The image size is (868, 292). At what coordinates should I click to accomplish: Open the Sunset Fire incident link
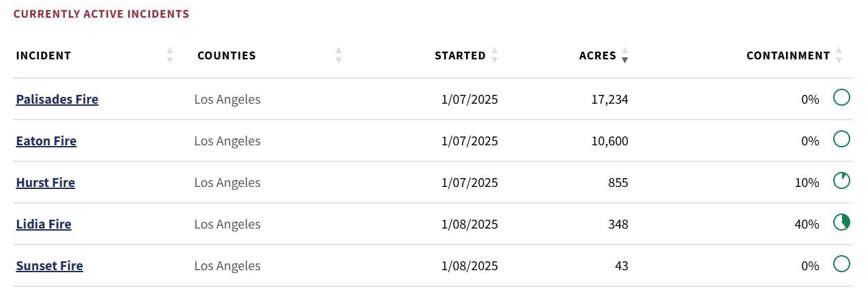pyautogui.click(x=50, y=266)
